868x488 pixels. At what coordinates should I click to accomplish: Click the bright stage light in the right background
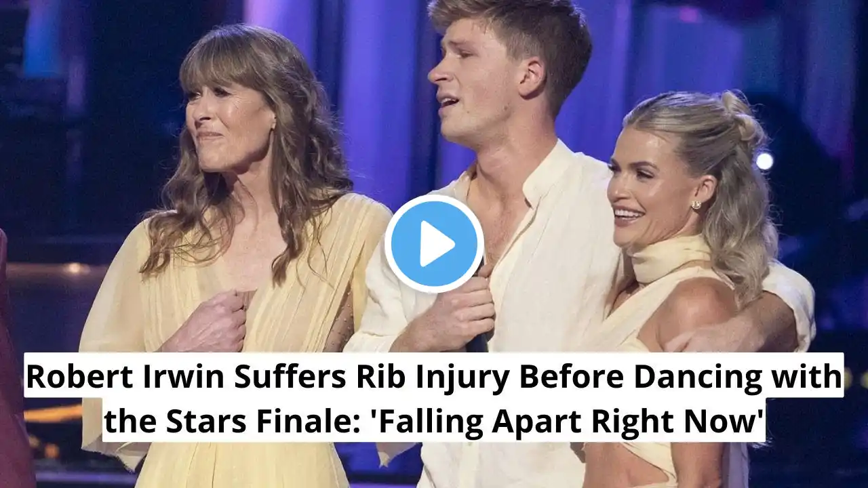(764, 161)
